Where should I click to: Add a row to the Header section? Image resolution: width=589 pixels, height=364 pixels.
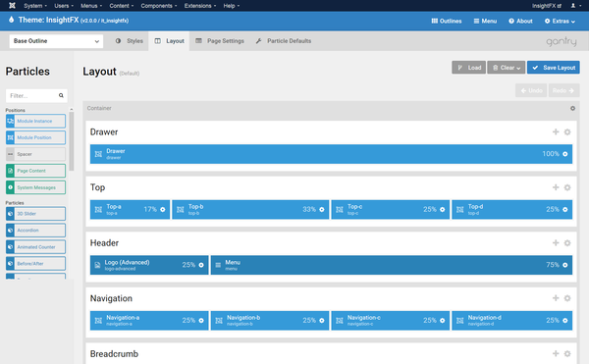(x=556, y=242)
